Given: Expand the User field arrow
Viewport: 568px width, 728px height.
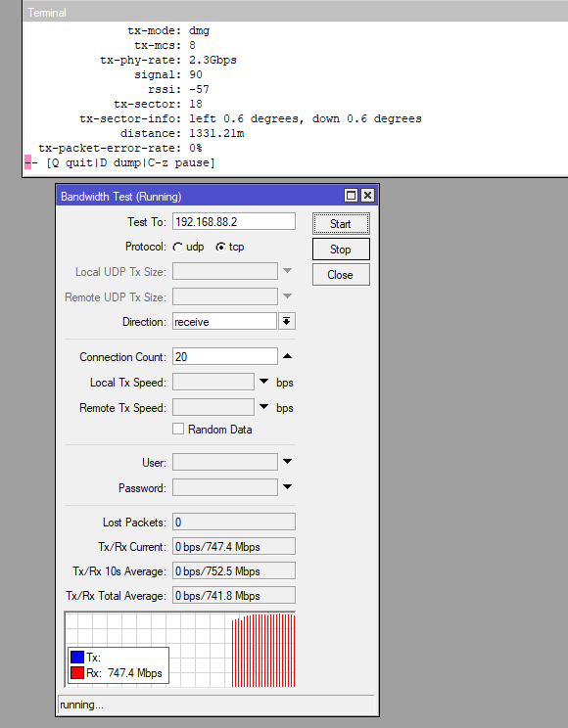Looking at the screenshot, I should click(x=287, y=462).
